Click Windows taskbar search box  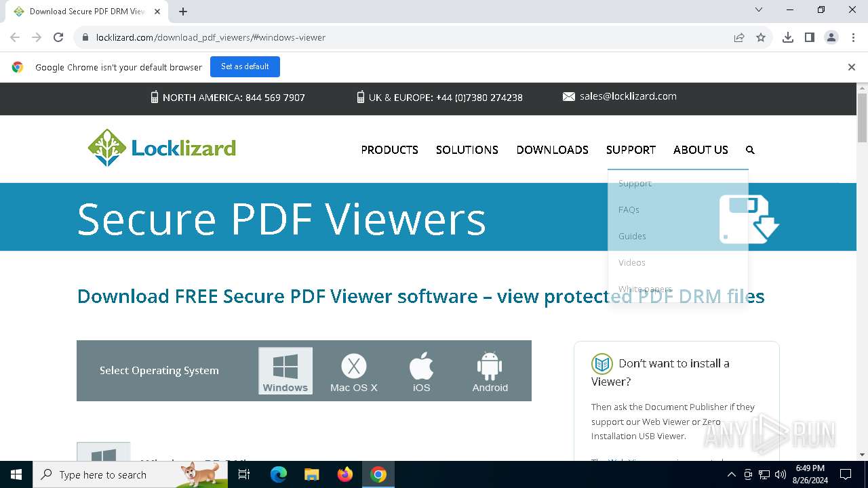(x=130, y=474)
